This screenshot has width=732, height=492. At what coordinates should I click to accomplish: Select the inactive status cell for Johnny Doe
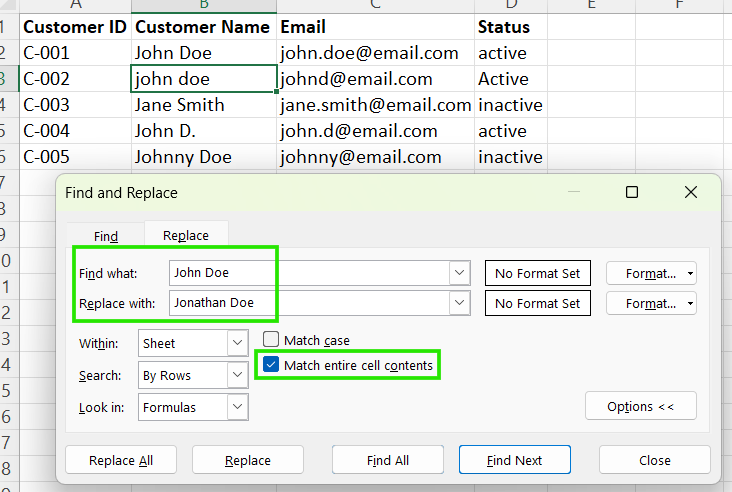(x=511, y=157)
